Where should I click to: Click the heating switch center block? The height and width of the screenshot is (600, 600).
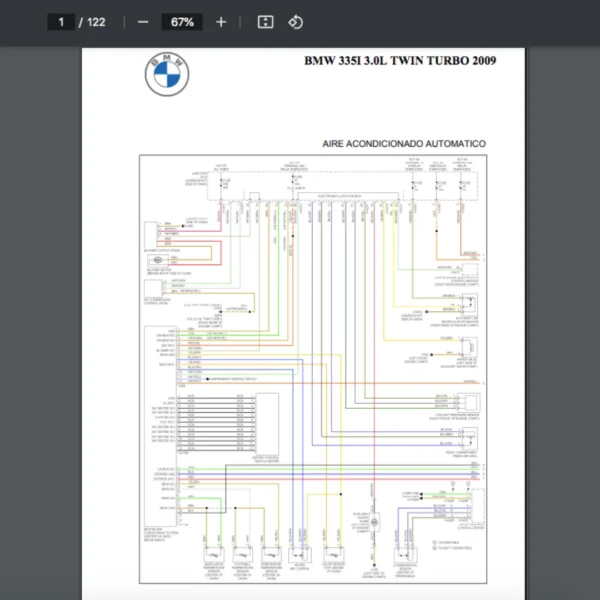click(265, 420)
